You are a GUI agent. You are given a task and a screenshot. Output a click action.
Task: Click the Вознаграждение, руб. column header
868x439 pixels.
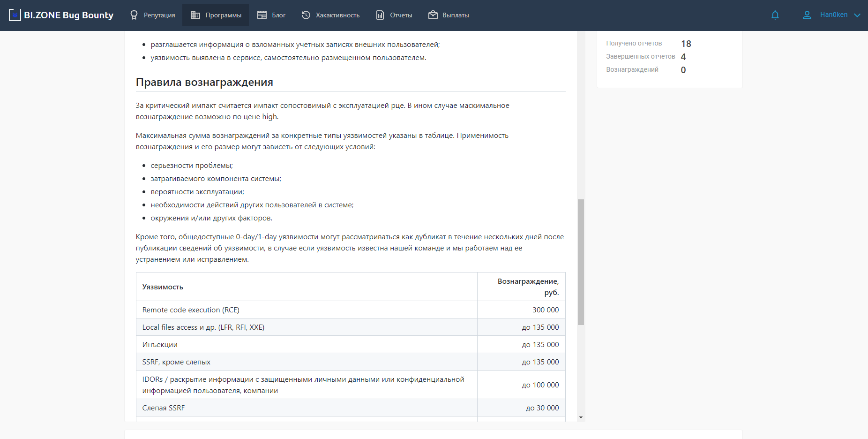click(x=528, y=287)
